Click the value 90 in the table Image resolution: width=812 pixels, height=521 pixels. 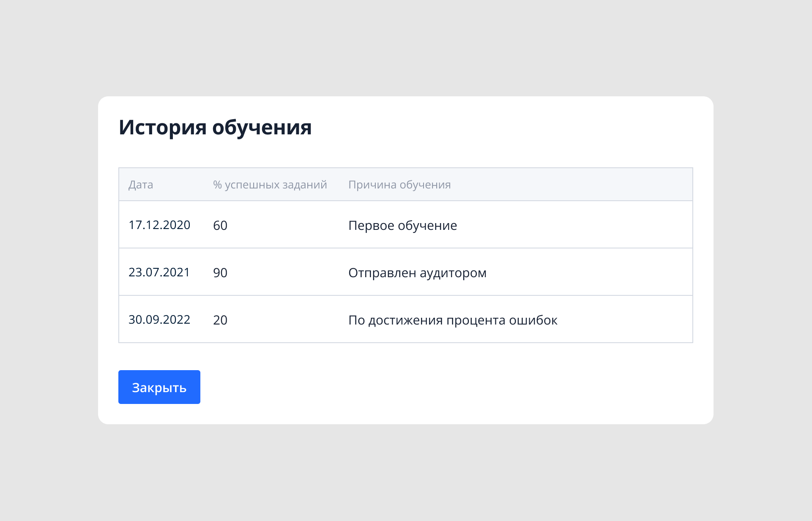pyautogui.click(x=220, y=273)
